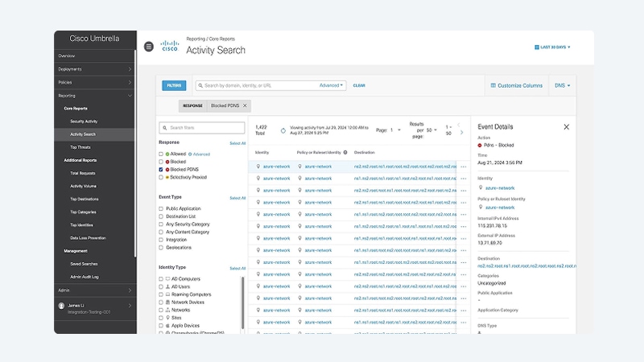Open the Last 30 Days date range dropdown
Screen dimensions: 644x362
click(552, 47)
